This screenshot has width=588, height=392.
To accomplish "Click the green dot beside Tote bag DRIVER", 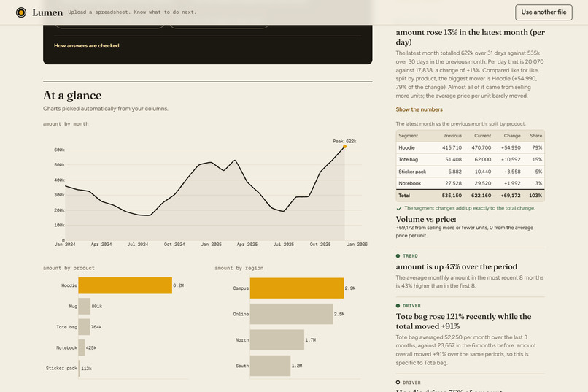I will point(398,306).
